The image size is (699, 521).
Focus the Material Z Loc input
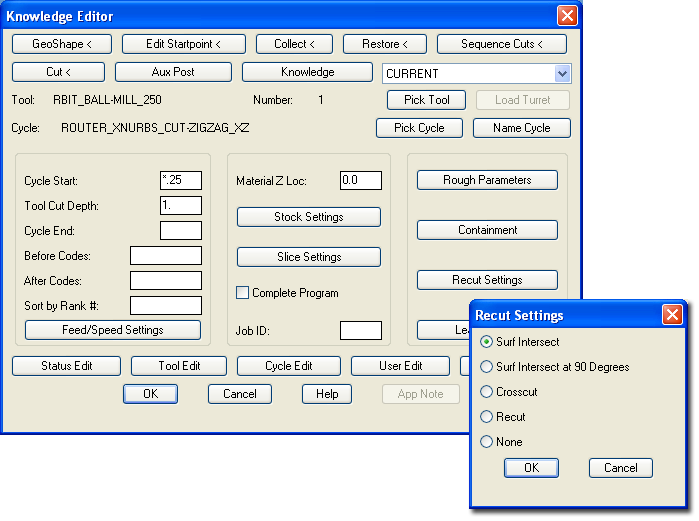click(x=360, y=180)
